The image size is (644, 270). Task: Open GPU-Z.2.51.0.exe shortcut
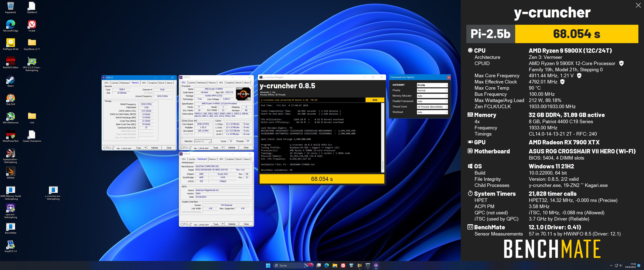coord(32,64)
